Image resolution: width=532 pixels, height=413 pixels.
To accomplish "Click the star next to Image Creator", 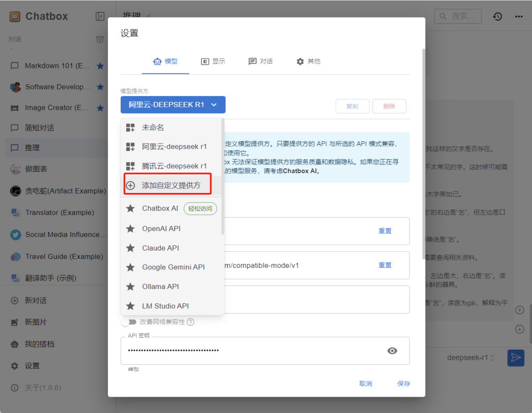I will pos(100,108).
